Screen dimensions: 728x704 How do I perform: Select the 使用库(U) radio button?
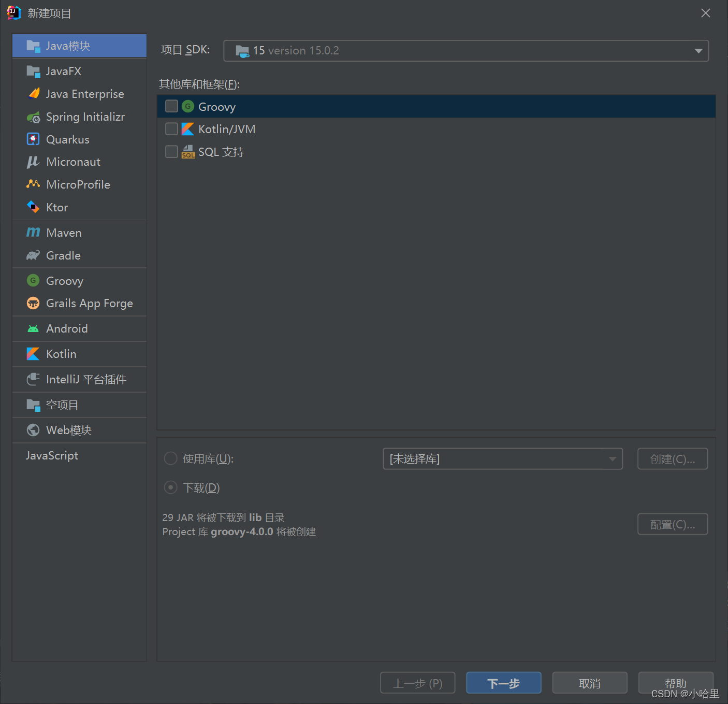click(170, 458)
